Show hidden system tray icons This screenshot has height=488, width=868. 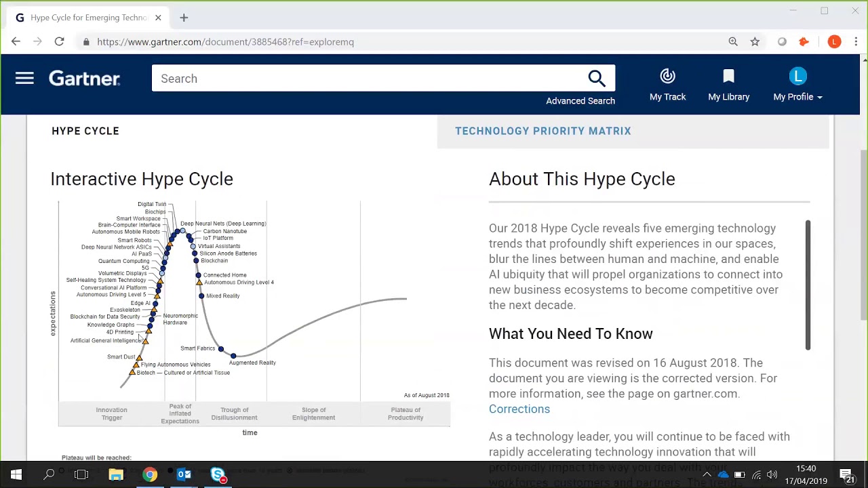[707, 475]
